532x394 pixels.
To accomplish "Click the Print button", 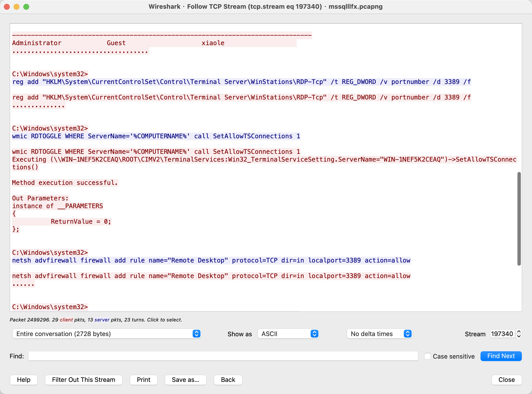I will [x=143, y=380].
